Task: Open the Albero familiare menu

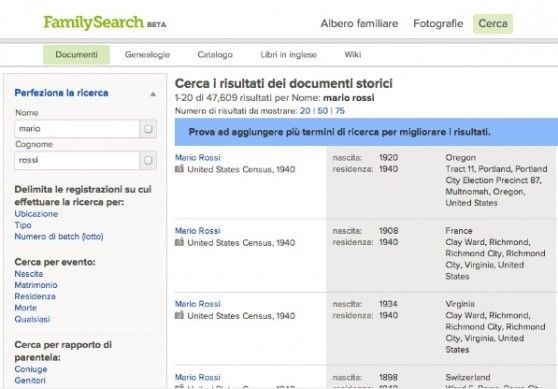Action: [x=359, y=23]
